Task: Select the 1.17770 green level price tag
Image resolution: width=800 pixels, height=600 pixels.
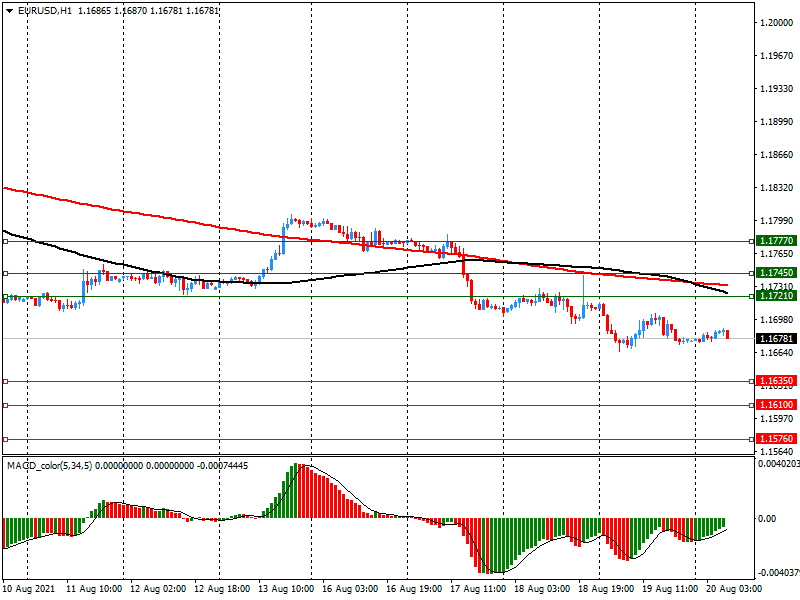Action: click(x=776, y=241)
